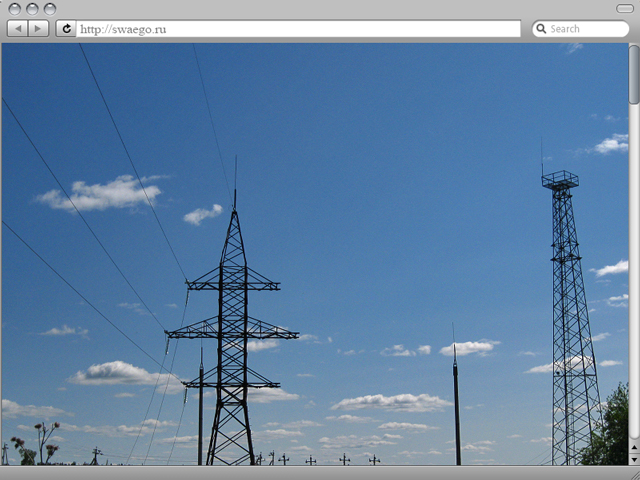Click the third round window button

pyautogui.click(x=50, y=9)
